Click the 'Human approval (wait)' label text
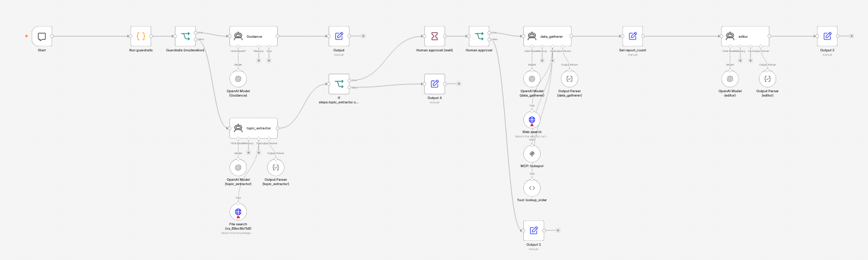 coord(435,50)
